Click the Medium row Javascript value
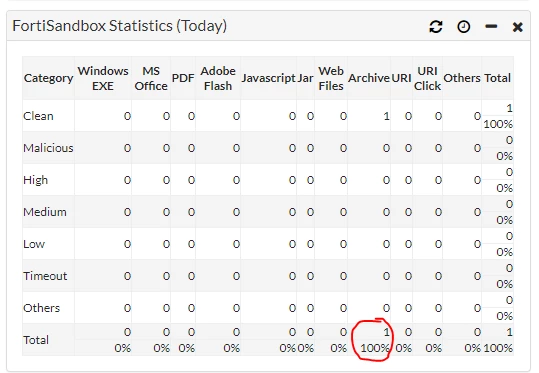This screenshot has height=373, width=539. [292, 212]
